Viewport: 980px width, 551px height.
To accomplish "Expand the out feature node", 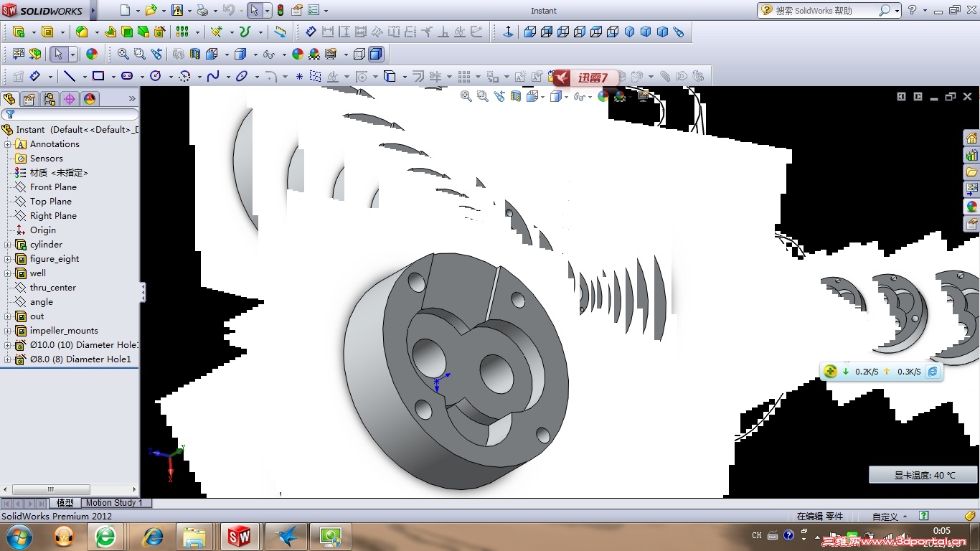I will click(x=8, y=316).
